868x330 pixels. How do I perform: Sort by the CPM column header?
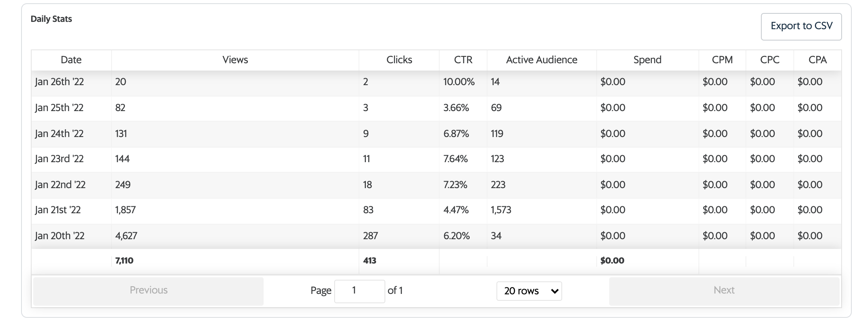tap(722, 60)
